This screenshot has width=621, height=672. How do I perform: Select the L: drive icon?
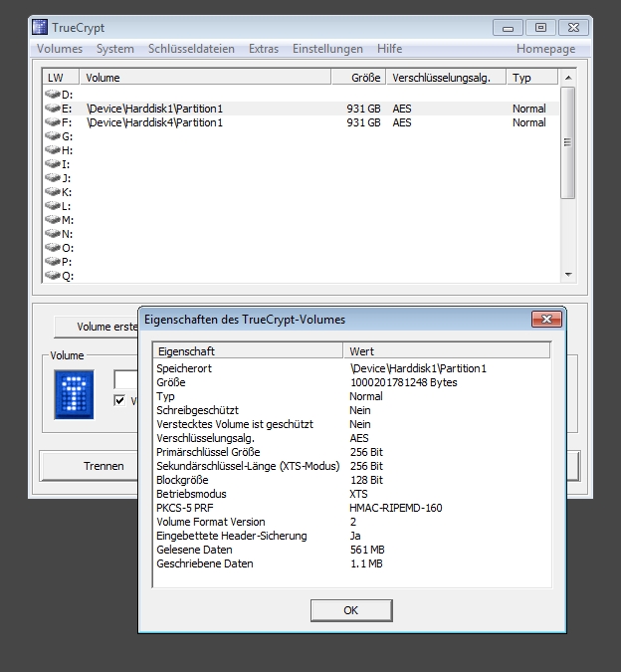53,206
